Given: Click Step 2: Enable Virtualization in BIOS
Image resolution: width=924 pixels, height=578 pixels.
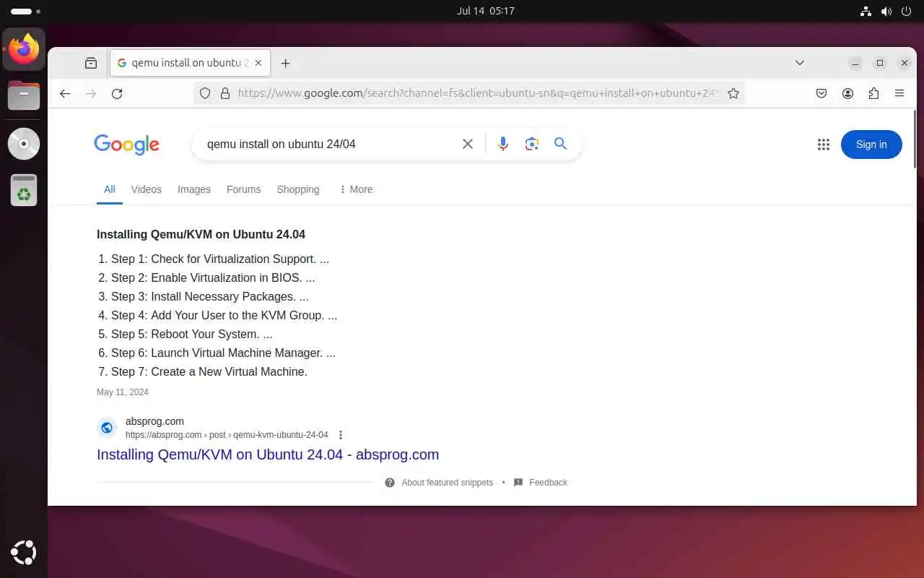Looking at the screenshot, I should pyautogui.click(x=213, y=277).
